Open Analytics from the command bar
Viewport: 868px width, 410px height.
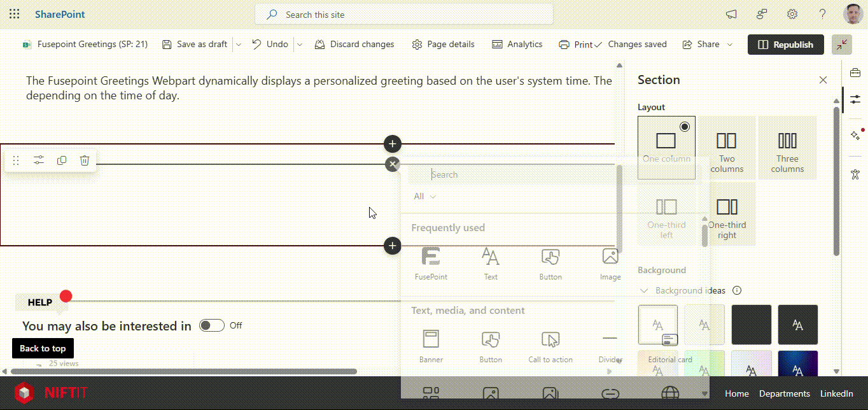tap(517, 45)
